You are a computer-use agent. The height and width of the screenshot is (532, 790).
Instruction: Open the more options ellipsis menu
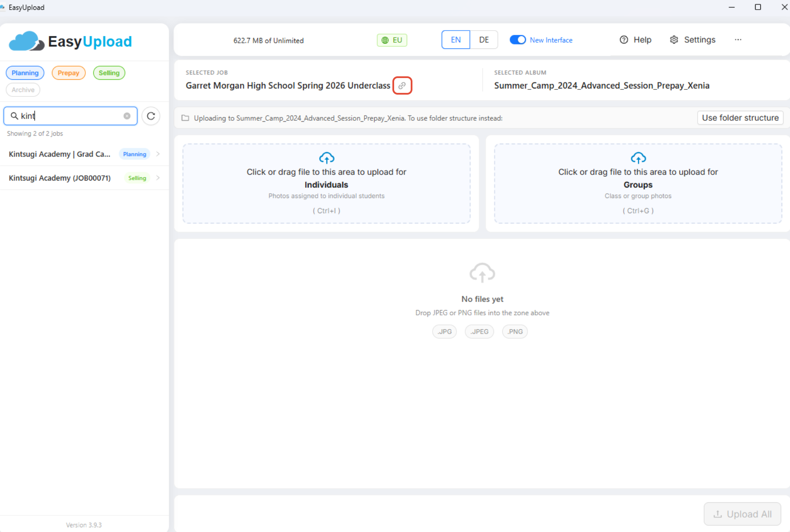pos(738,40)
